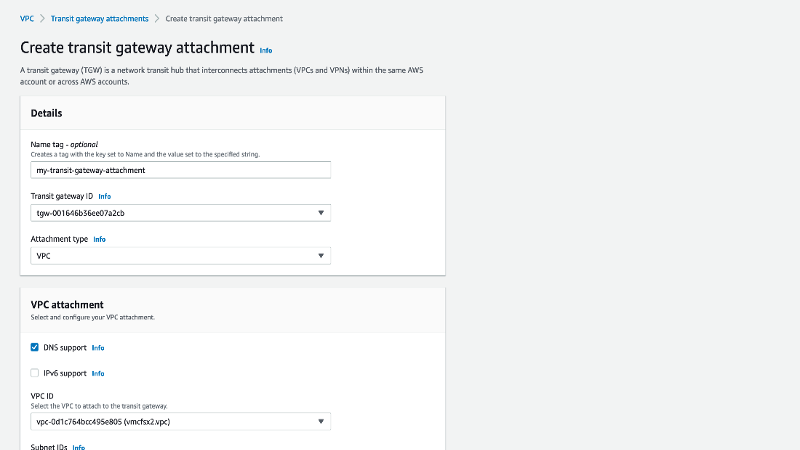Image resolution: width=800 pixels, height=450 pixels.
Task: Click the second breadcrumb chevron separator
Action: (157, 18)
